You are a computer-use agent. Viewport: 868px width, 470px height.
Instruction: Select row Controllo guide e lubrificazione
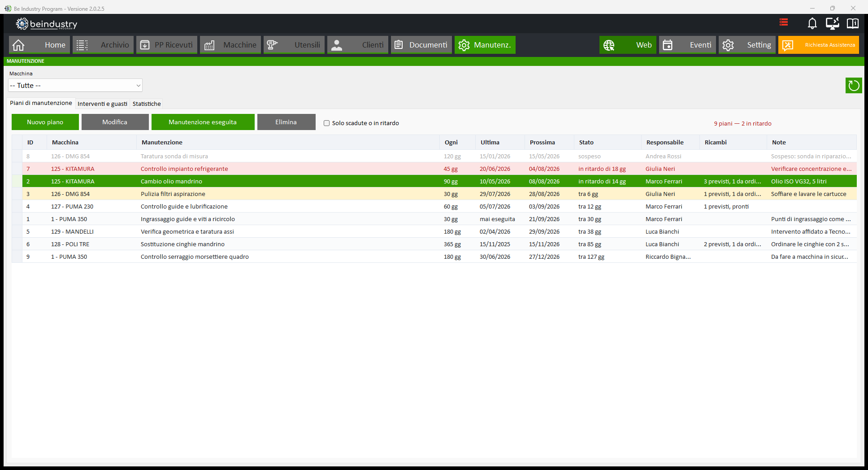coord(434,206)
